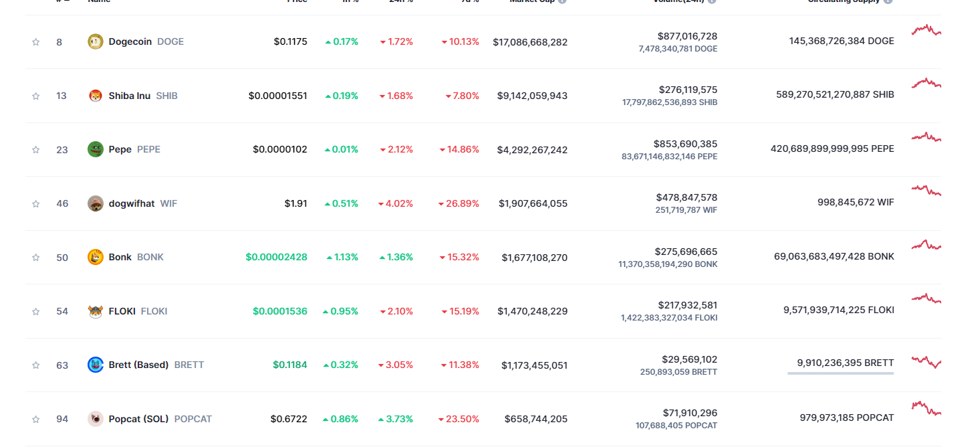Click Brett's circulating supply progress bar
This screenshot has height=447, width=980.
coord(840,373)
